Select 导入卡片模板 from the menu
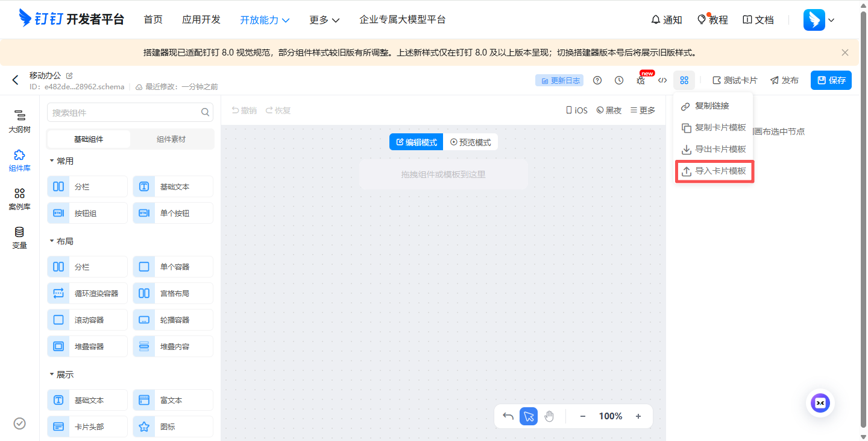The height and width of the screenshot is (441, 868). tap(714, 171)
